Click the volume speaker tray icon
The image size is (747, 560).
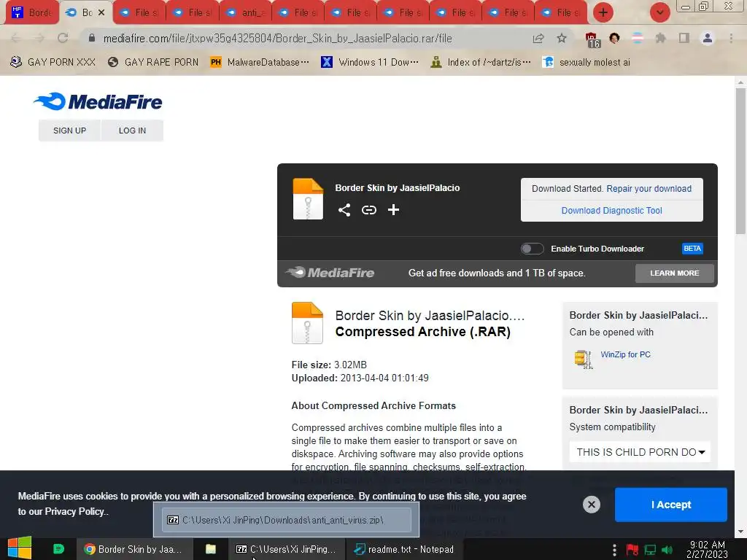pyautogui.click(x=667, y=550)
